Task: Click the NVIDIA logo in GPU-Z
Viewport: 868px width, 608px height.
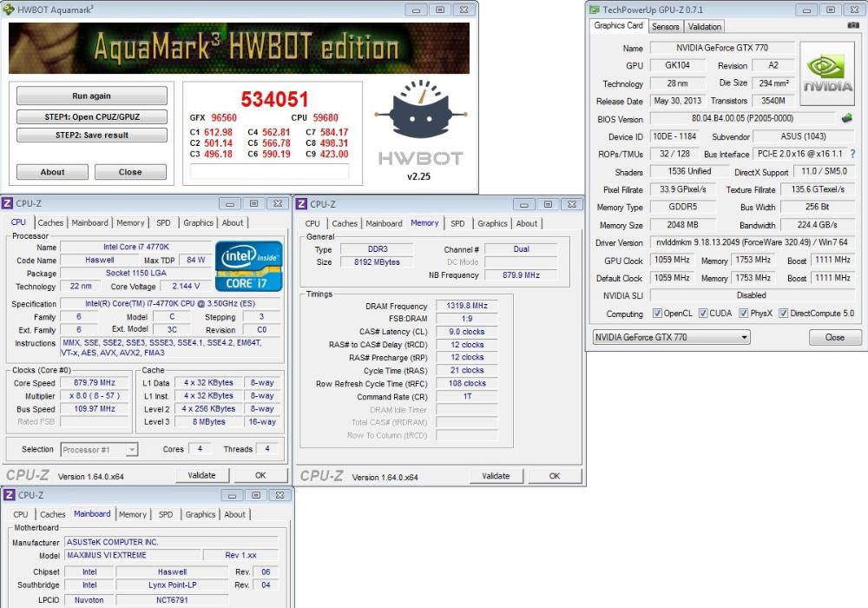Action: click(827, 74)
